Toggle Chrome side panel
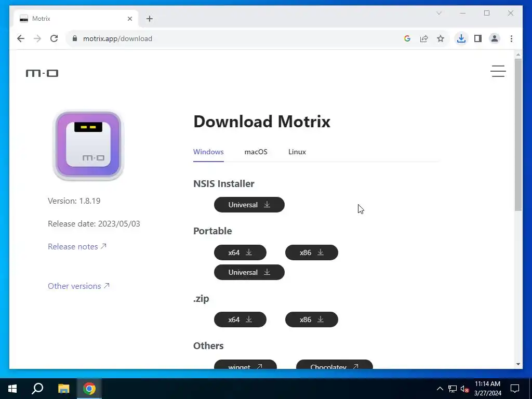The image size is (532, 399). pos(478,38)
